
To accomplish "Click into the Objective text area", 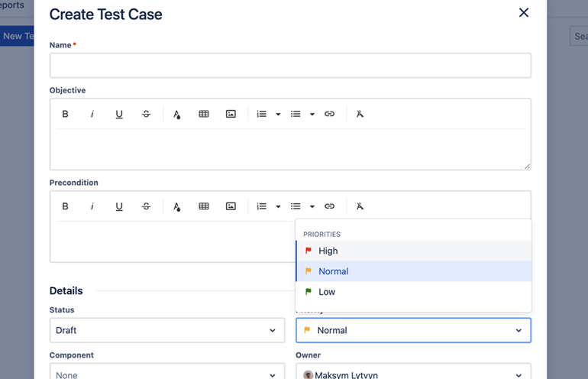I will (x=290, y=149).
